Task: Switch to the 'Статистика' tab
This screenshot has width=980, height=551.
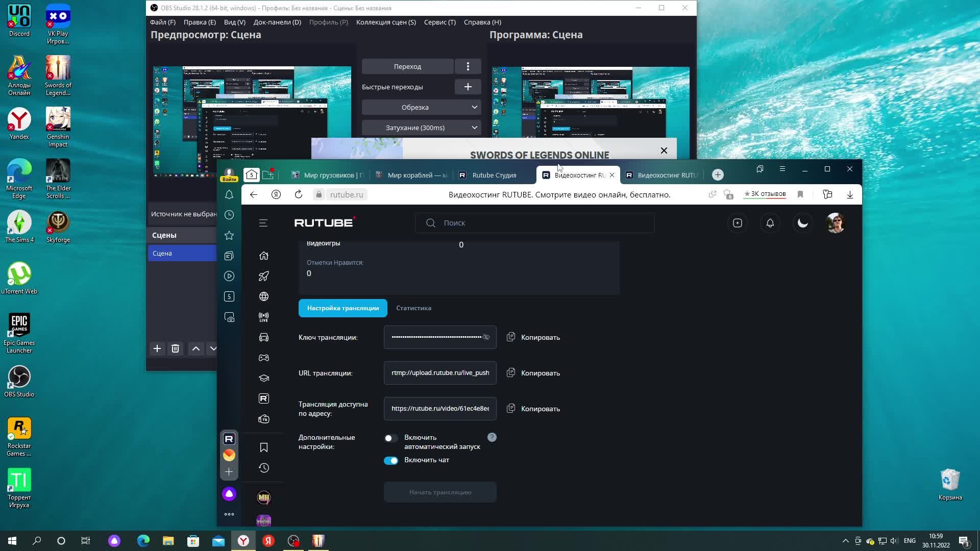Action: [x=413, y=308]
